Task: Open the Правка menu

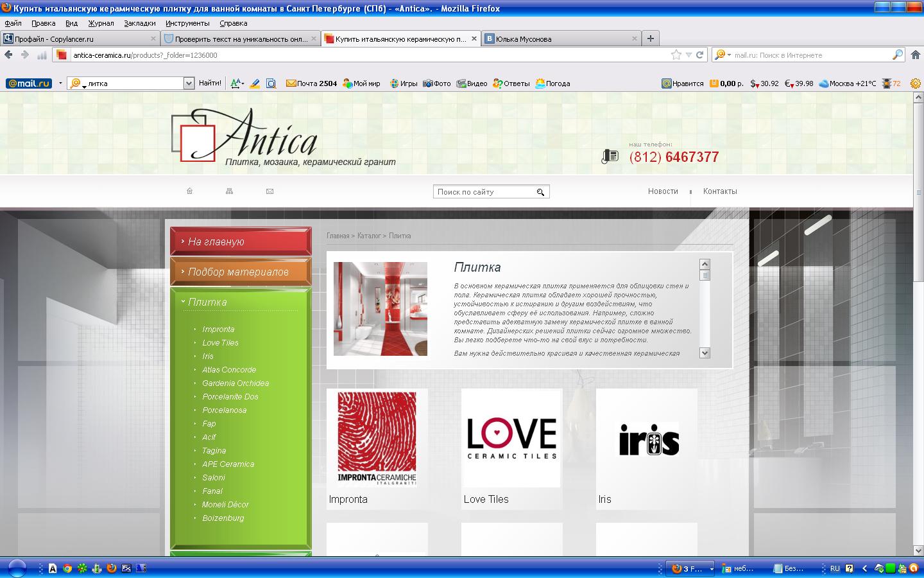Action: pyautogui.click(x=44, y=23)
